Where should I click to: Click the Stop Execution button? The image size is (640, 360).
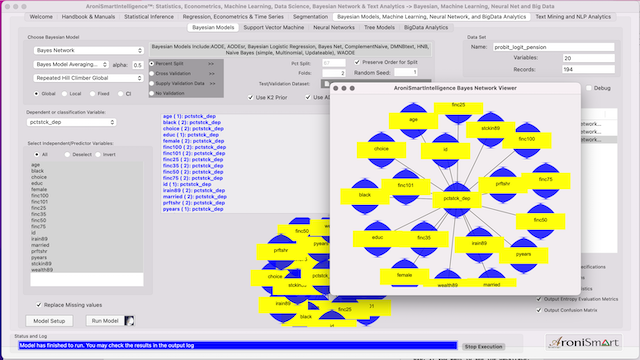pyautogui.click(x=483, y=347)
